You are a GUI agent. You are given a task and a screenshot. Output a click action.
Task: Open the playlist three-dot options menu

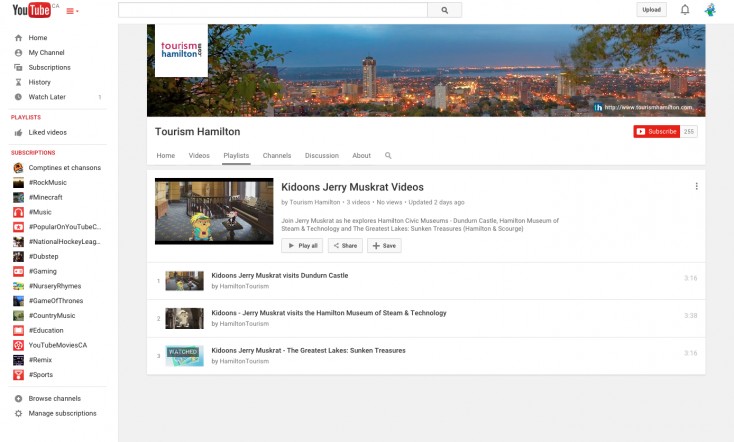[x=697, y=186]
